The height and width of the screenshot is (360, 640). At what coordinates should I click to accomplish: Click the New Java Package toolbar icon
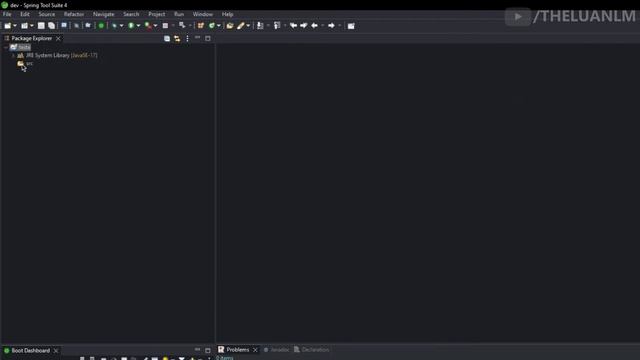(x=200, y=26)
